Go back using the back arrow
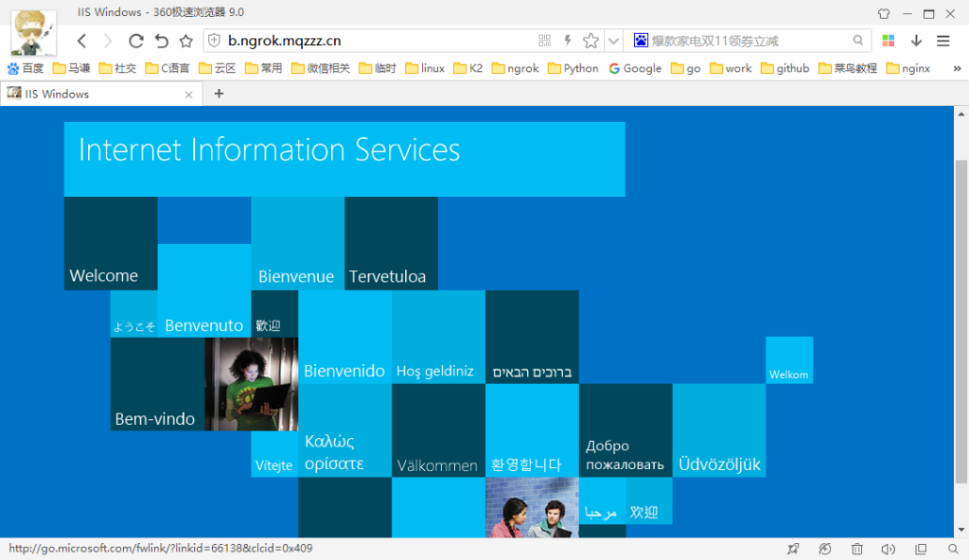Image resolution: width=969 pixels, height=560 pixels. tap(81, 41)
